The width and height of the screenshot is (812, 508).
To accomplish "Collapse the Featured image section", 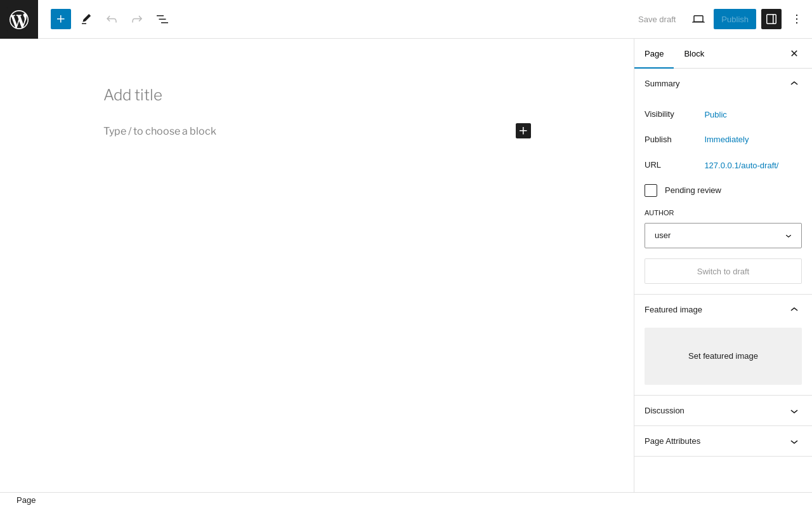I will click(x=723, y=309).
